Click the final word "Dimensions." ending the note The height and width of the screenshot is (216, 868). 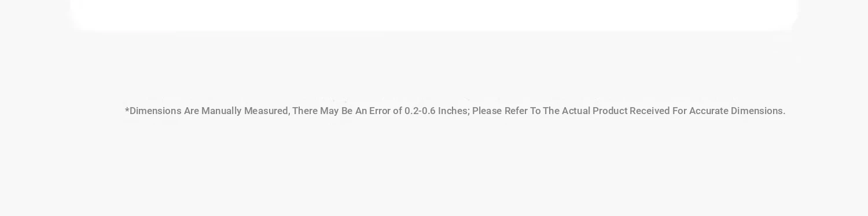click(x=758, y=111)
